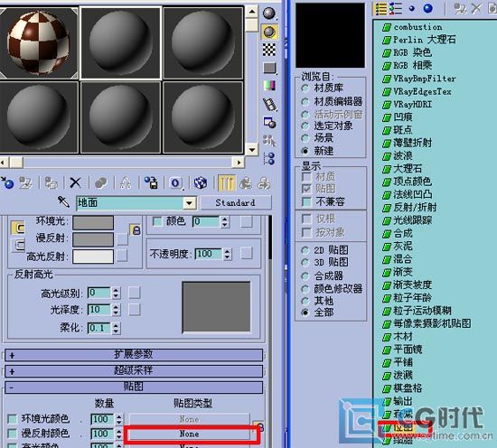Click the Make Preview film icon

coord(270,104)
